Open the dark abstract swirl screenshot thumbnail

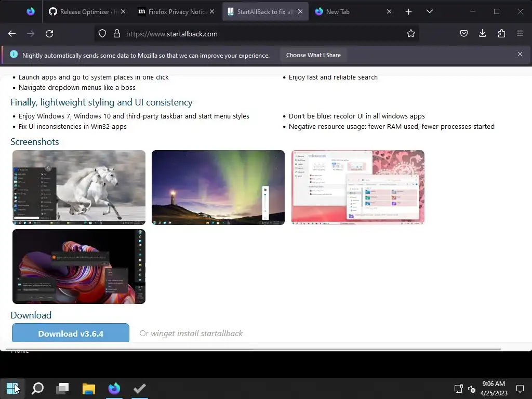coord(79,267)
